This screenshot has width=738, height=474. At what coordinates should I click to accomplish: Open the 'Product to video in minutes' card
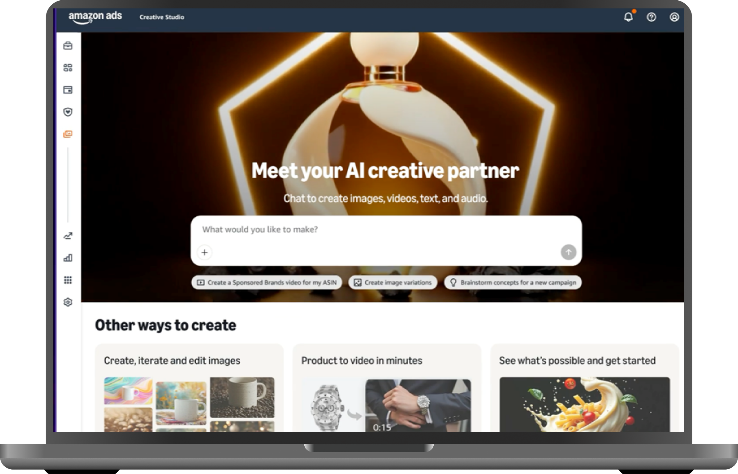387,388
